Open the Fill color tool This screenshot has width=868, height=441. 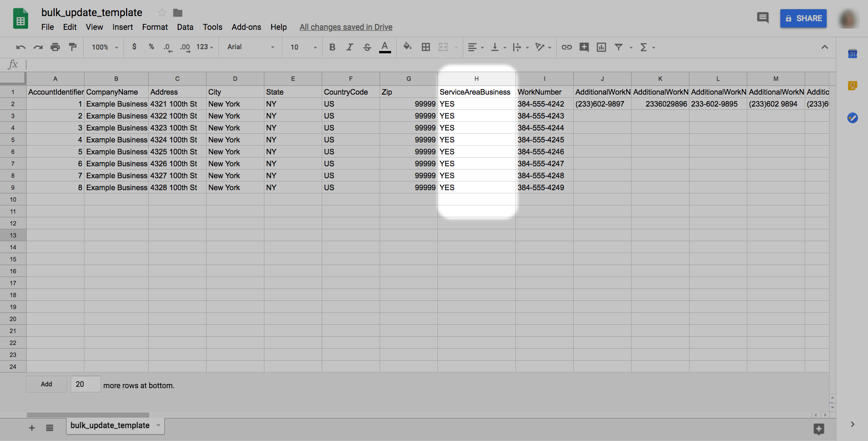pos(407,47)
